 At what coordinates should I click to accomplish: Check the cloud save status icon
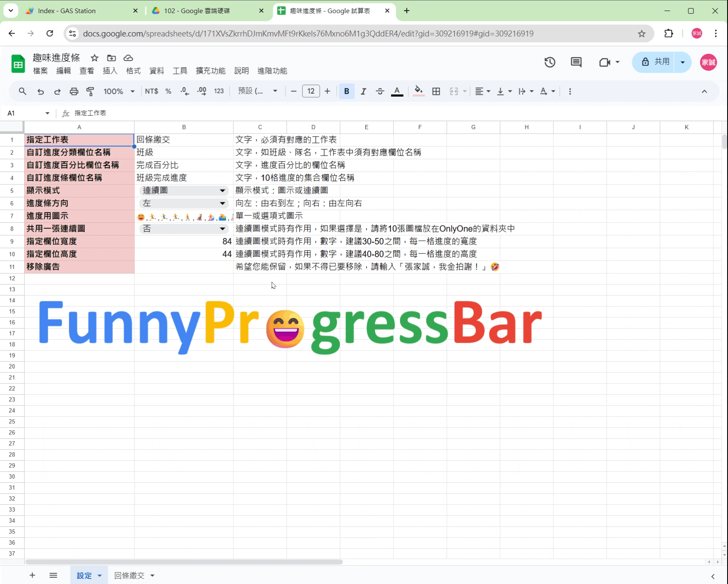click(x=128, y=58)
